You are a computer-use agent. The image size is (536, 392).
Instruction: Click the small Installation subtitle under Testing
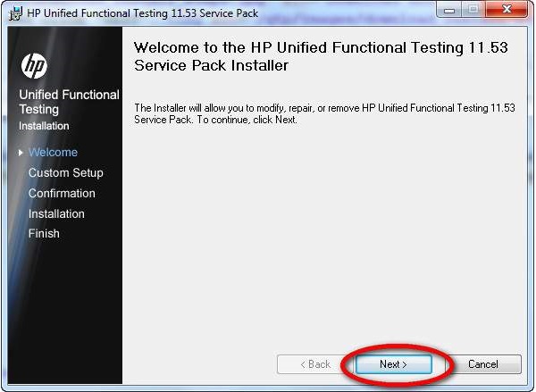tap(44, 126)
